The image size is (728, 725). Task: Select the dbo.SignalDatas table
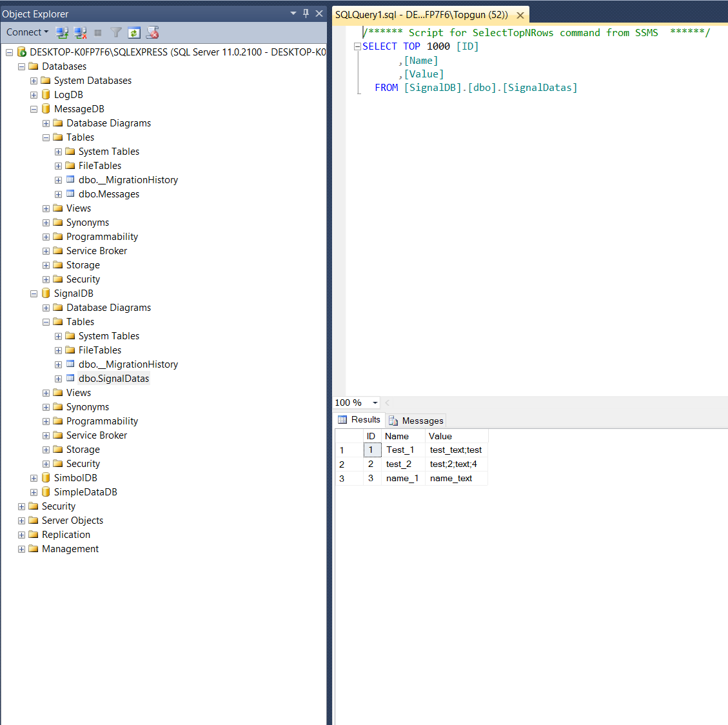[x=113, y=379]
